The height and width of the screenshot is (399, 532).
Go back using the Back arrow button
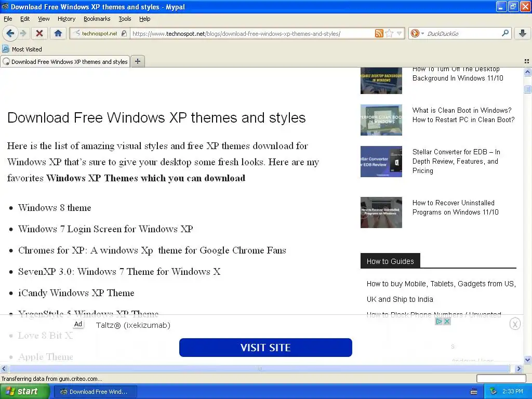click(x=10, y=33)
